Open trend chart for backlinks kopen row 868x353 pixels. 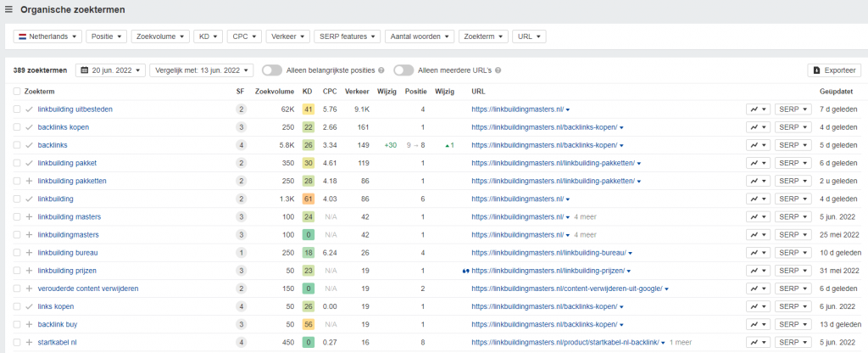point(758,127)
